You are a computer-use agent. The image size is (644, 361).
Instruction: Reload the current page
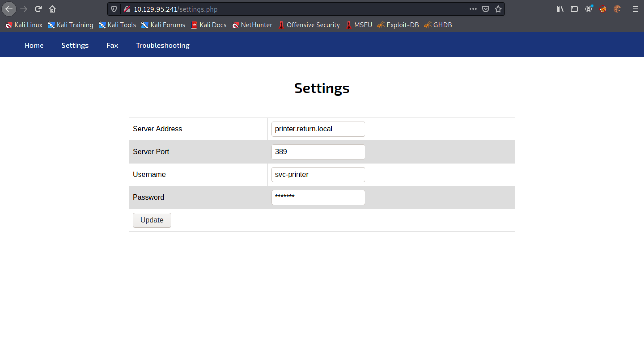38,9
